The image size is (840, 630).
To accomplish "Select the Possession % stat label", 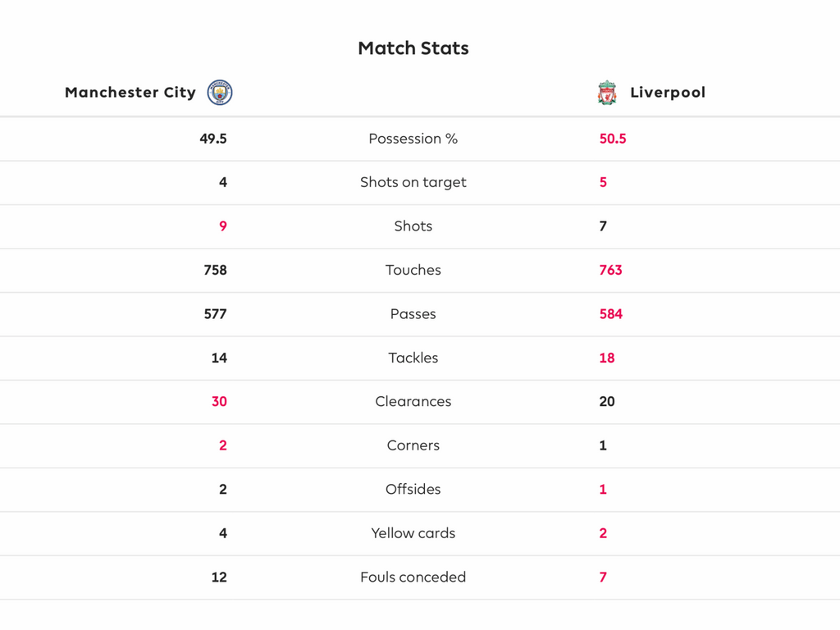I will (413, 139).
